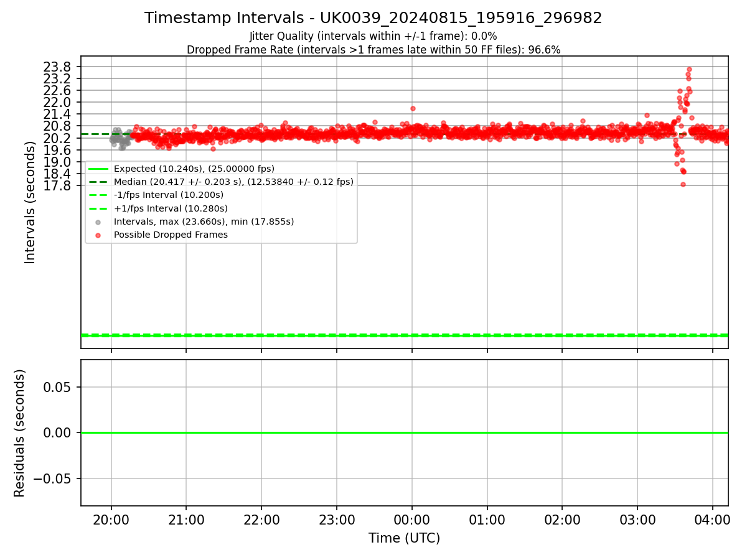The width and height of the screenshot is (747, 560).
Task: Click the '02:00' x-axis tick label
Action: [562, 520]
